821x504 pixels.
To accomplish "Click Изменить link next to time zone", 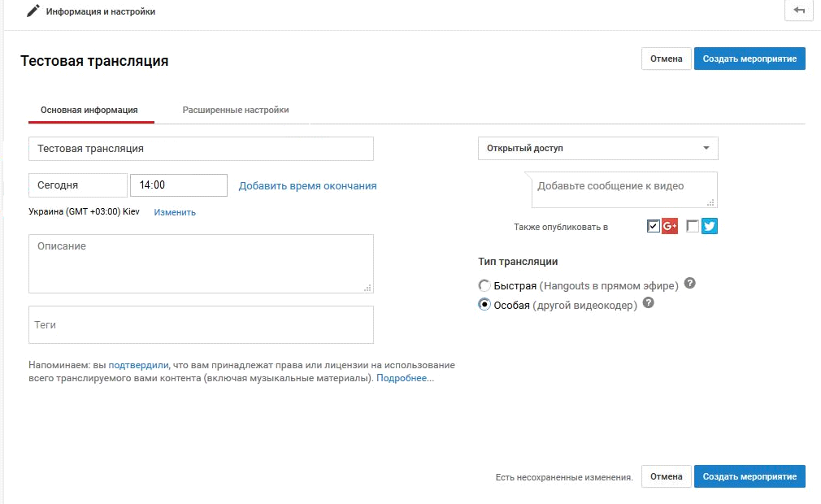I will tap(175, 212).
